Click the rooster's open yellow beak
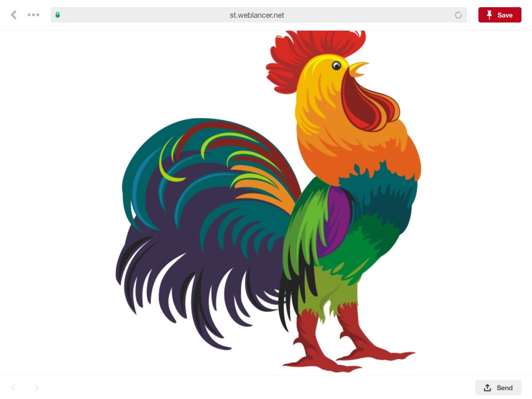 point(357,69)
